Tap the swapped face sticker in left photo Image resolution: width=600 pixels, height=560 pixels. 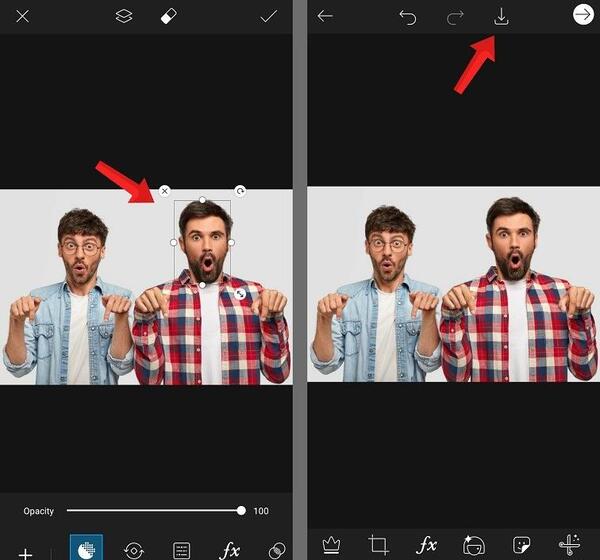pyautogui.click(x=202, y=242)
